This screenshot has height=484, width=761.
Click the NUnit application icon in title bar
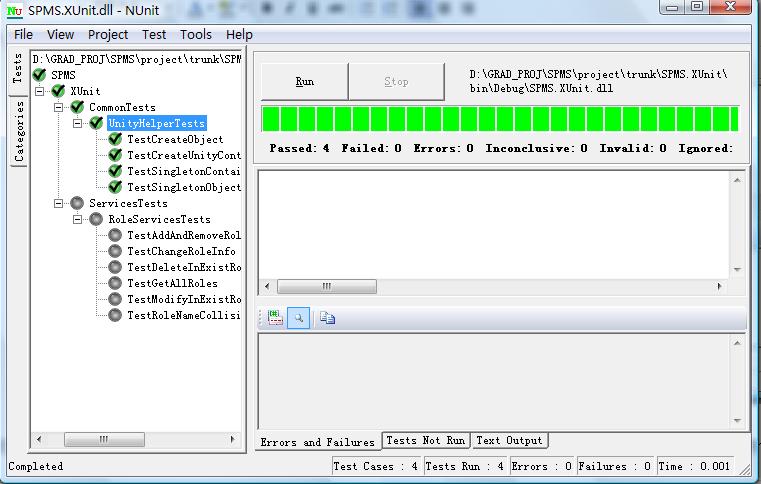click(x=15, y=11)
